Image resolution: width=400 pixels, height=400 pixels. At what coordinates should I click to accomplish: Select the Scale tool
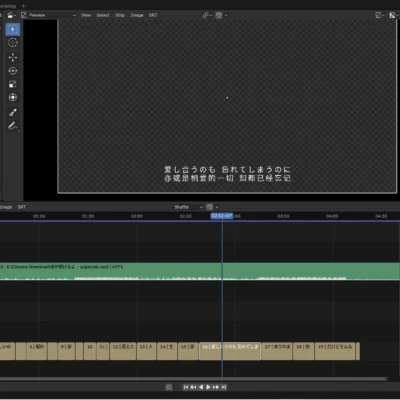[x=13, y=84]
